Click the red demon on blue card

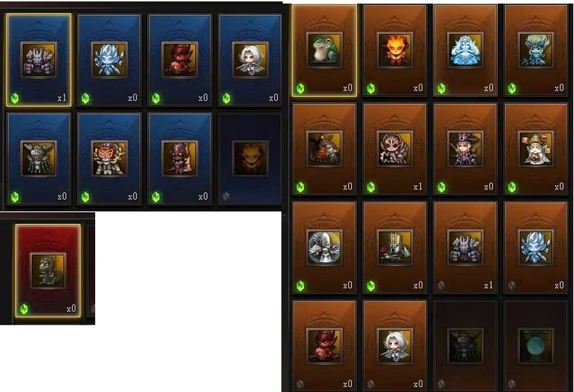point(180,60)
